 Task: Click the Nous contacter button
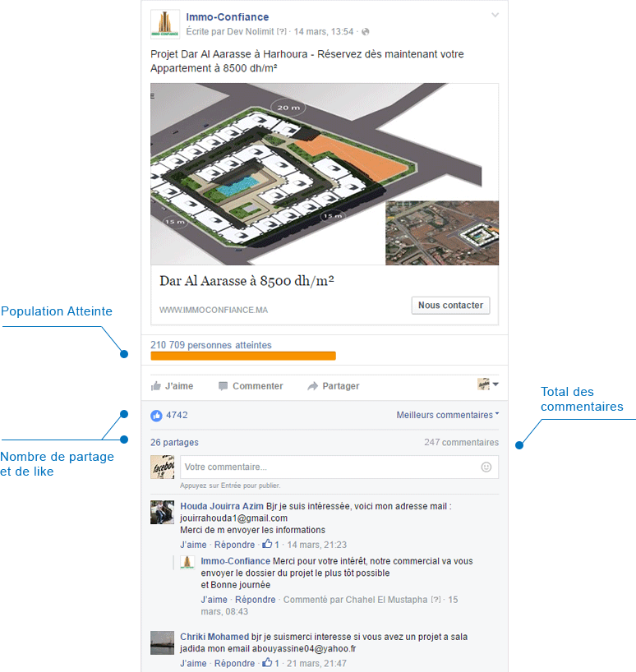click(450, 305)
